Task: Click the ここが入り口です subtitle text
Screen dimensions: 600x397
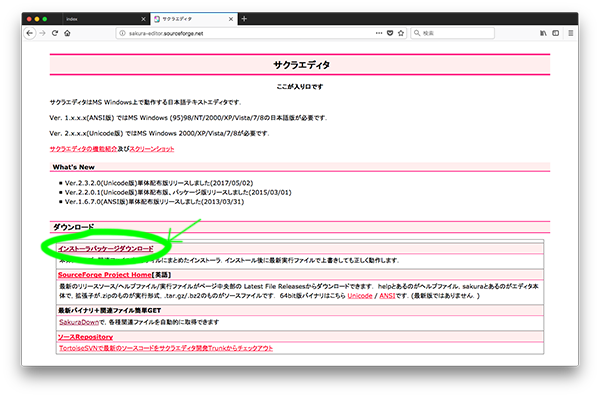Action: tap(300, 87)
